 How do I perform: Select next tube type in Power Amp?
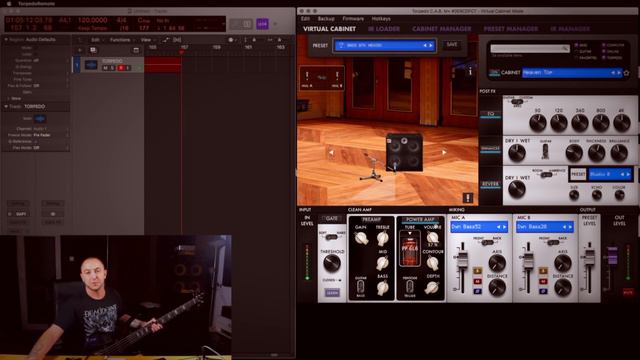tap(410, 234)
